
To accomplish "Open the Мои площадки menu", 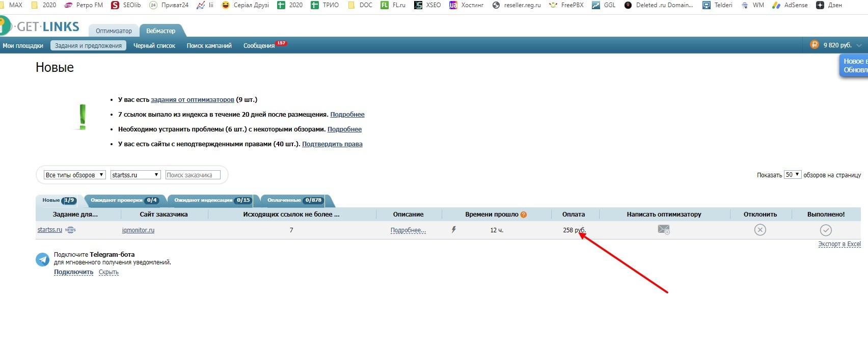I will click(23, 45).
